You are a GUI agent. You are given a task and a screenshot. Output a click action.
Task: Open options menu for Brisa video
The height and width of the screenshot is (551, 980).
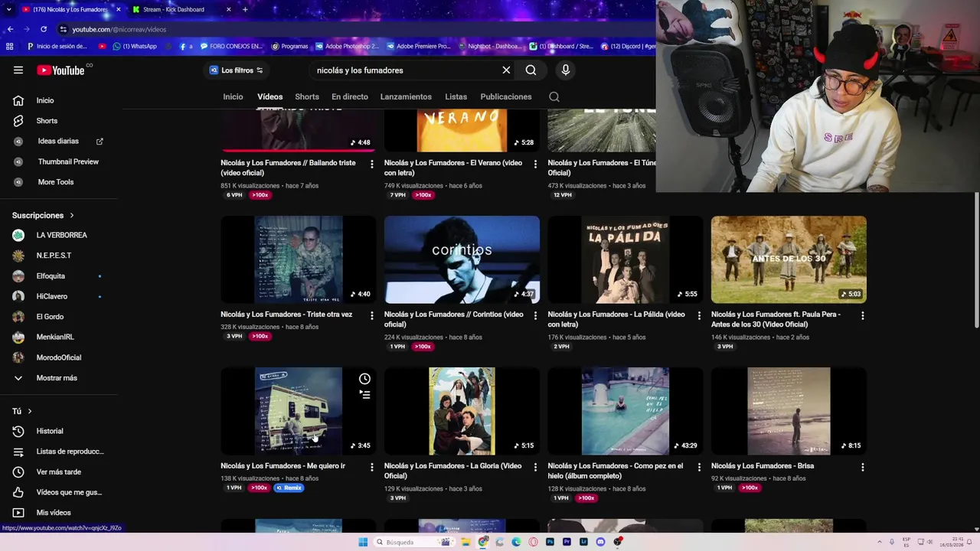coord(862,467)
